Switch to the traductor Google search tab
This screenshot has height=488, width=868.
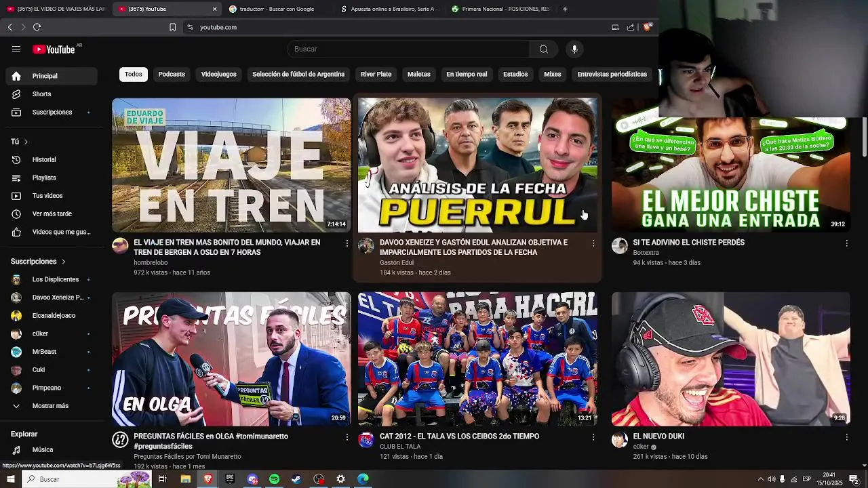pyautogui.click(x=277, y=9)
